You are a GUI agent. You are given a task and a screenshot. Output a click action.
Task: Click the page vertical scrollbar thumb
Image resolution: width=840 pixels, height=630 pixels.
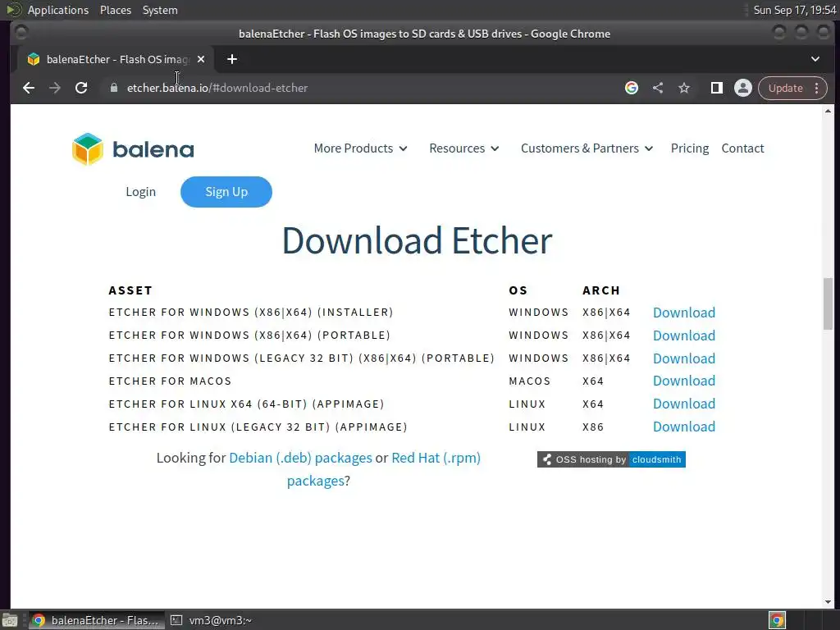tap(829, 304)
